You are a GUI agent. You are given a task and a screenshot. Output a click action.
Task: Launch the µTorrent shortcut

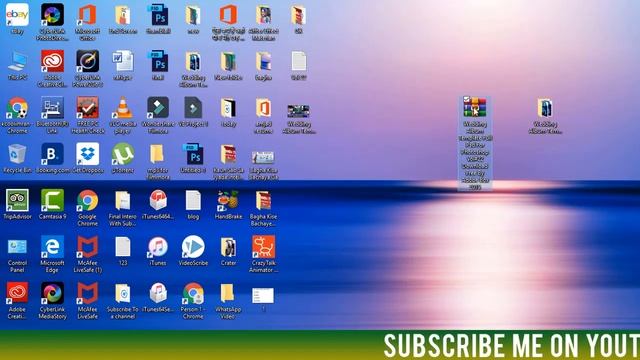(x=122, y=155)
